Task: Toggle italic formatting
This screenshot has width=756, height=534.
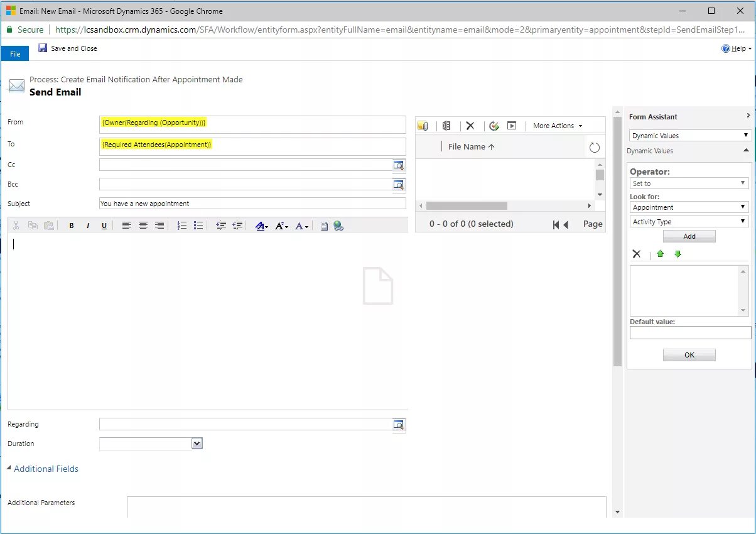Action: click(x=88, y=226)
